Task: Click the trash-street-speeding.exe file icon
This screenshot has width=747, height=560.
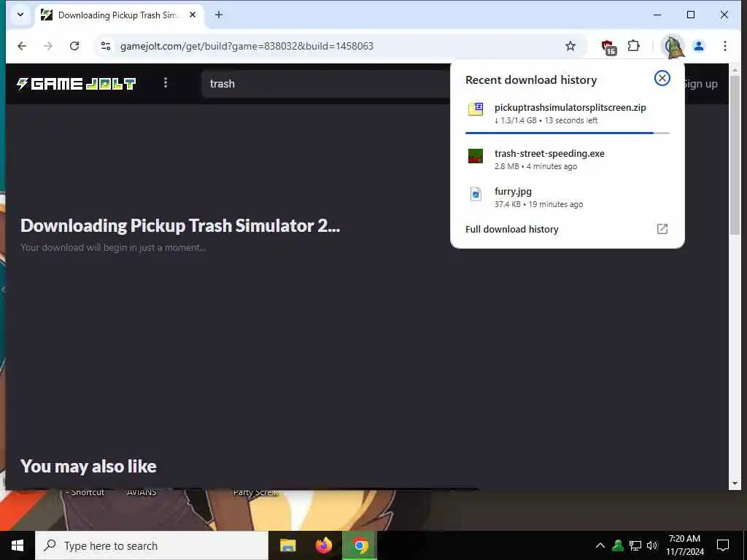Action: (x=476, y=156)
